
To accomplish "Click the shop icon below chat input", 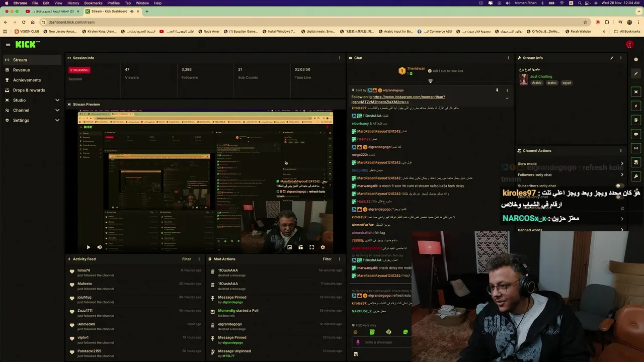I will coord(355,354).
